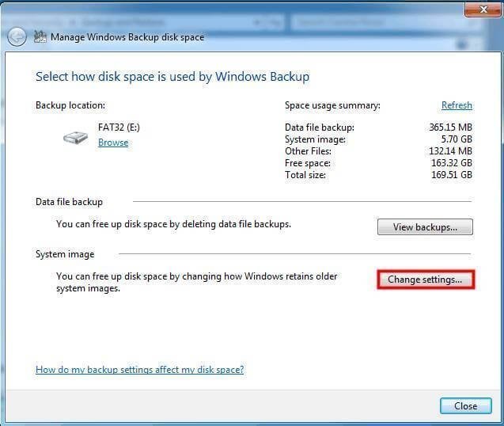Click the 'Select how disk space is used' heading
The width and height of the screenshot is (504, 426).
[172, 77]
